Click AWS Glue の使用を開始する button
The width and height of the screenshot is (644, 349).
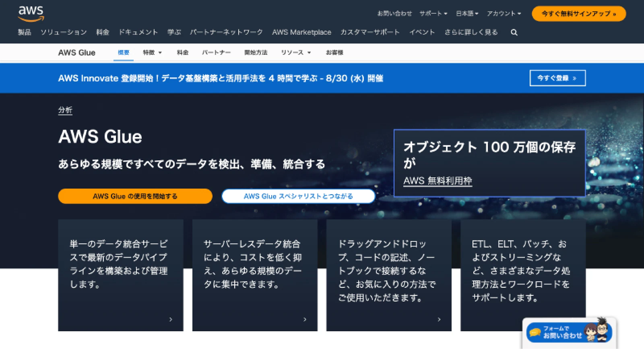135,196
